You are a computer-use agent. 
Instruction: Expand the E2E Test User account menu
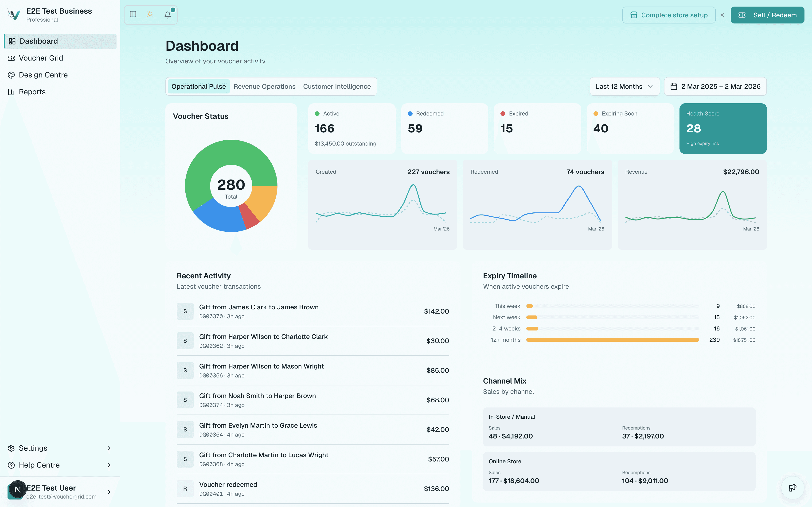pyautogui.click(x=109, y=492)
